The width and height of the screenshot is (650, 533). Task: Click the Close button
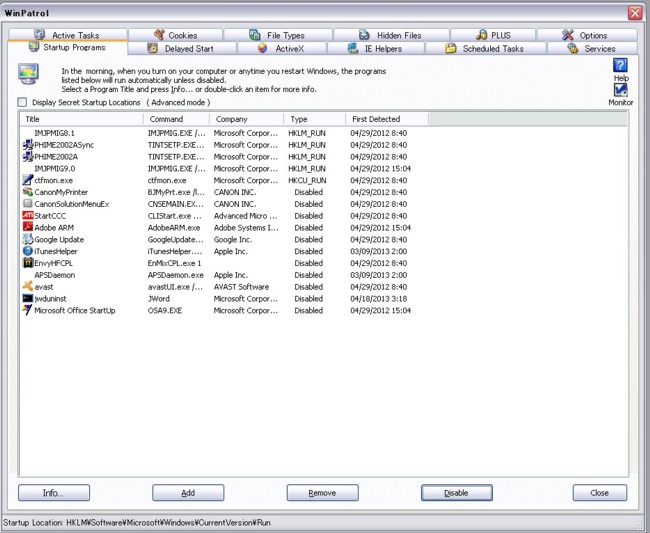pyautogui.click(x=600, y=493)
